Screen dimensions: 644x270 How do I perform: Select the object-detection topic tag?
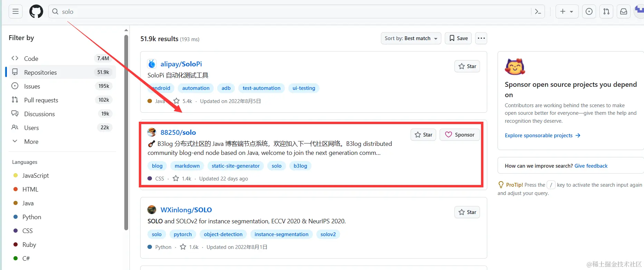(x=223, y=234)
